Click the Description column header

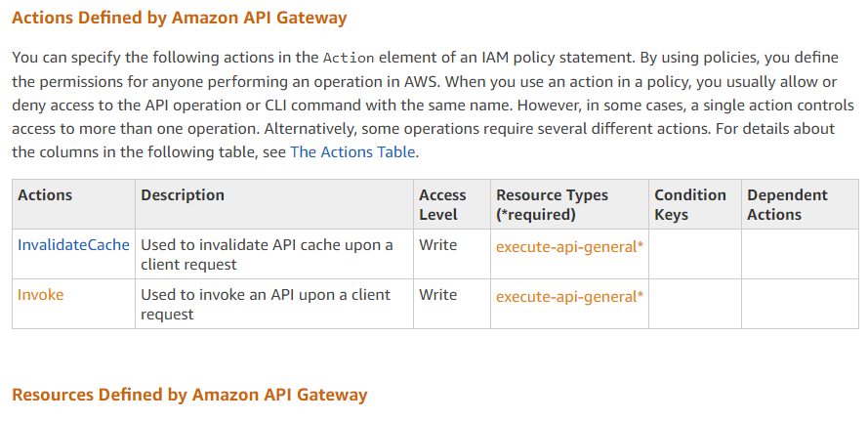(x=183, y=195)
